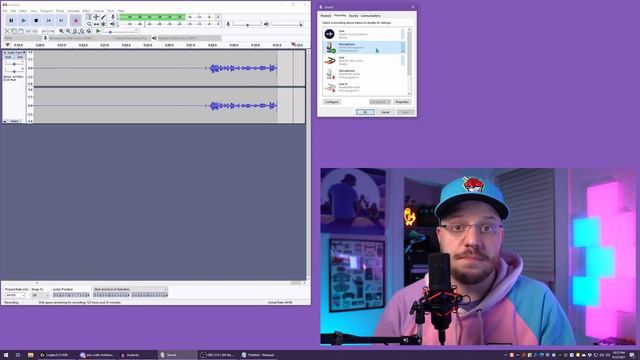Switch to Playback tab in Sound dialog

[x=326, y=16]
